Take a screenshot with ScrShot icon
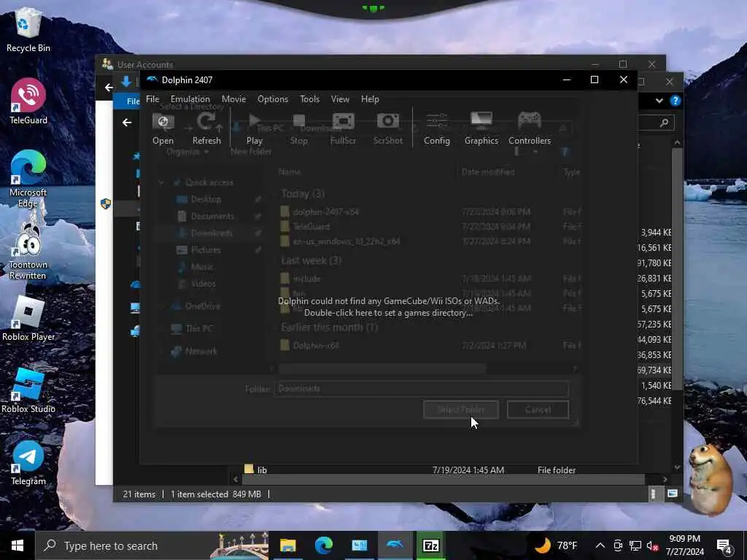 (x=388, y=128)
